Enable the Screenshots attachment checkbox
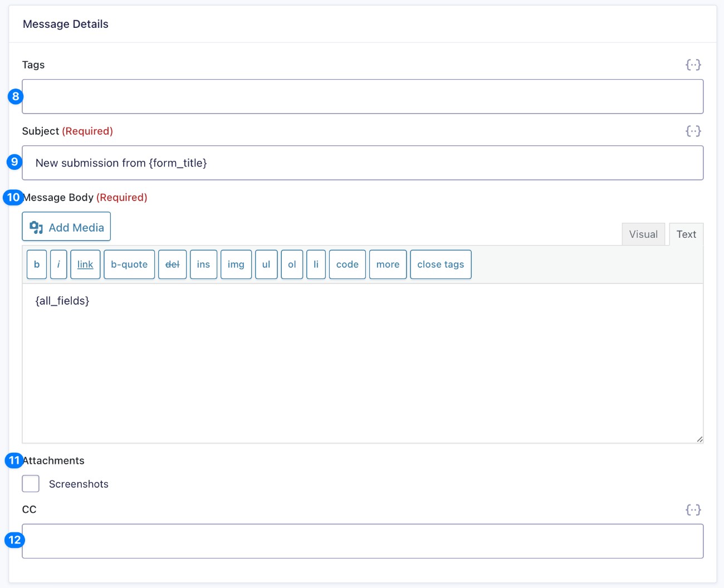Image resolution: width=724 pixels, height=588 pixels. coord(31,483)
